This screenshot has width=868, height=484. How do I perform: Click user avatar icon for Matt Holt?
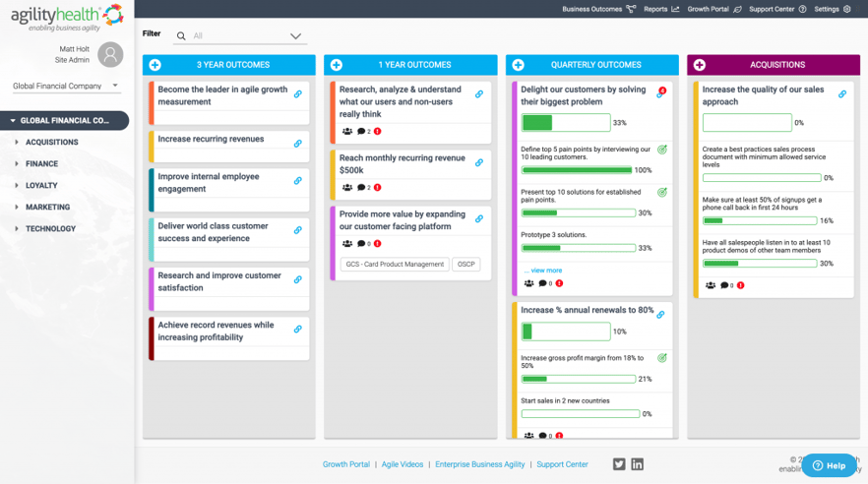pos(110,54)
